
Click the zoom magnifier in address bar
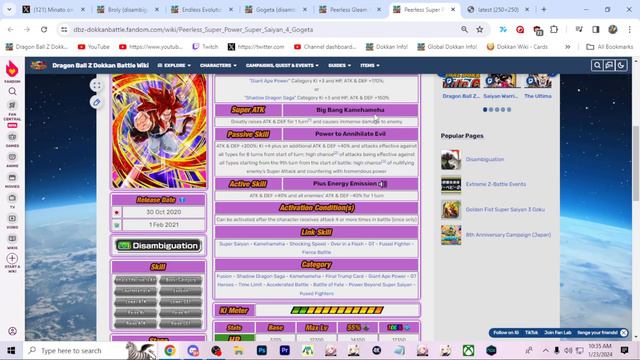(464, 29)
